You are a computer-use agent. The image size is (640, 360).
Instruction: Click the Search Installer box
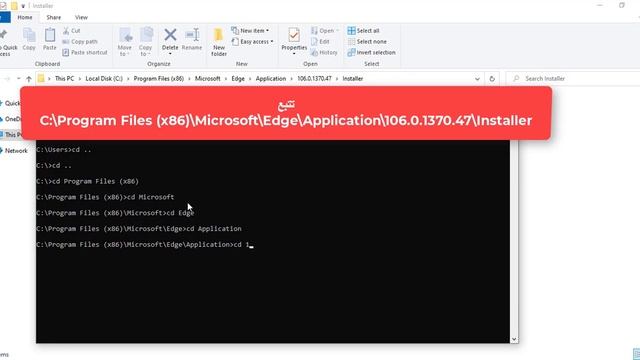(573, 78)
